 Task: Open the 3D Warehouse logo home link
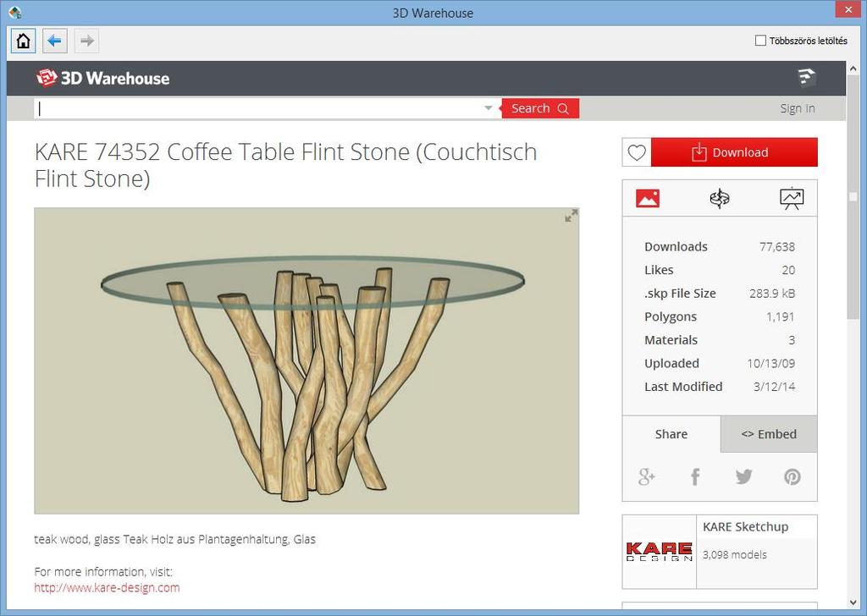click(102, 78)
